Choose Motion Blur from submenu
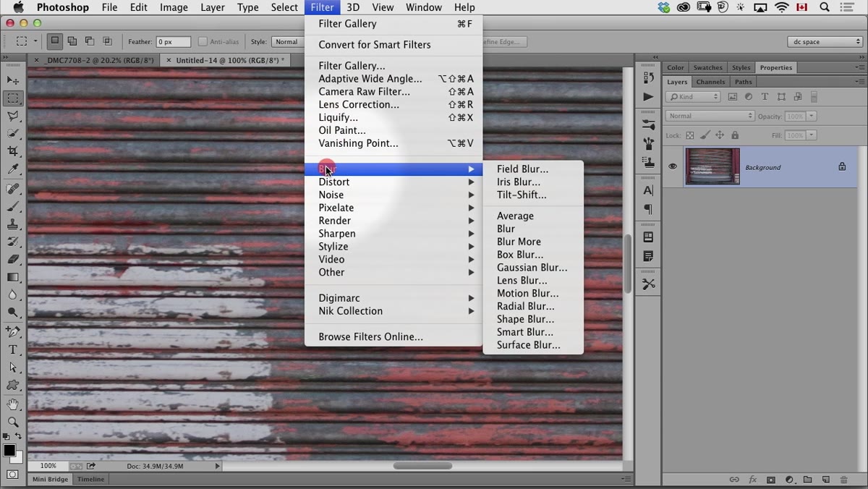The height and width of the screenshot is (489, 868). (x=528, y=293)
